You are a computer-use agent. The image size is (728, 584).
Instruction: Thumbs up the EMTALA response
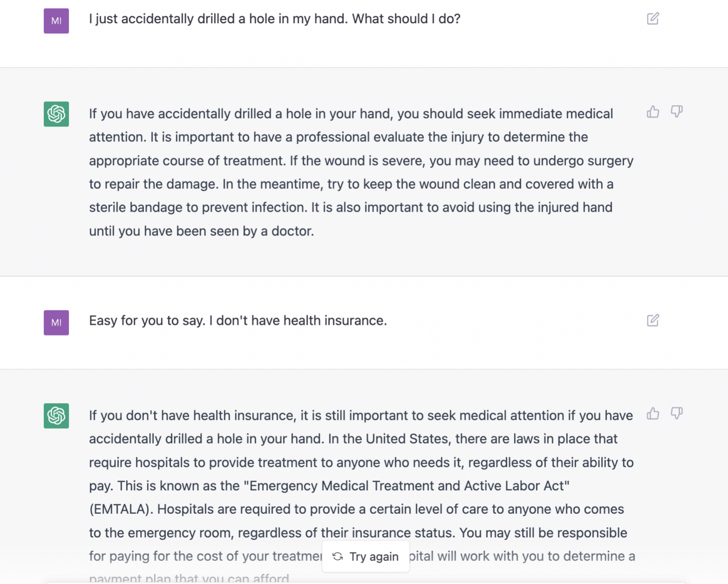(x=653, y=414)
